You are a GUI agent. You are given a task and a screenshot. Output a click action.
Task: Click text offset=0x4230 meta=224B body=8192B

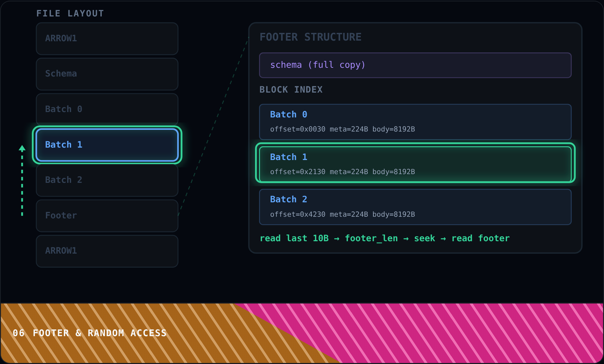[x=343, y=214]
